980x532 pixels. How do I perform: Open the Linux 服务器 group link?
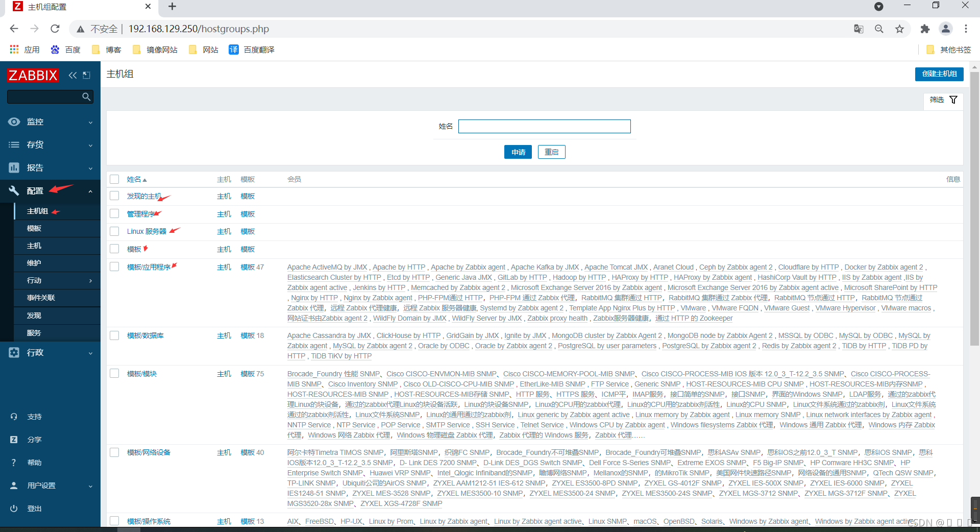coord(146,231)
